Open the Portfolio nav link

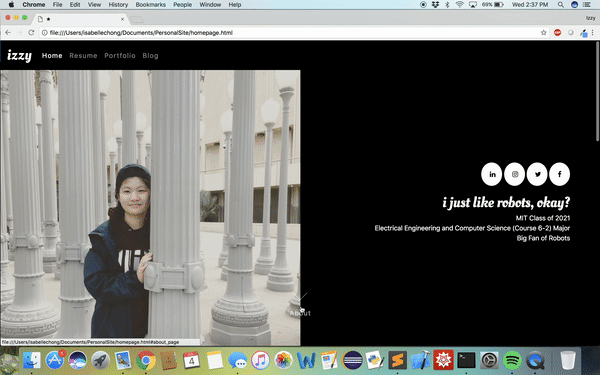click(120, 55)
